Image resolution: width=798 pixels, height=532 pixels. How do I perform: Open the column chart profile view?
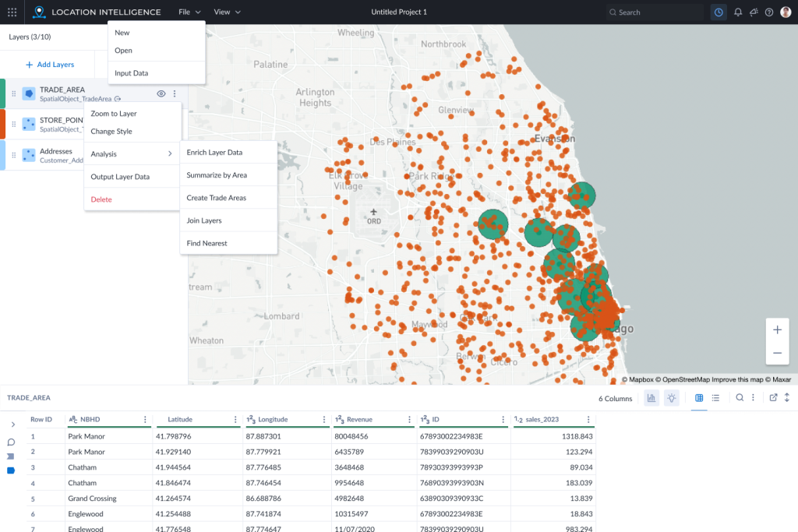click(651, 398)
